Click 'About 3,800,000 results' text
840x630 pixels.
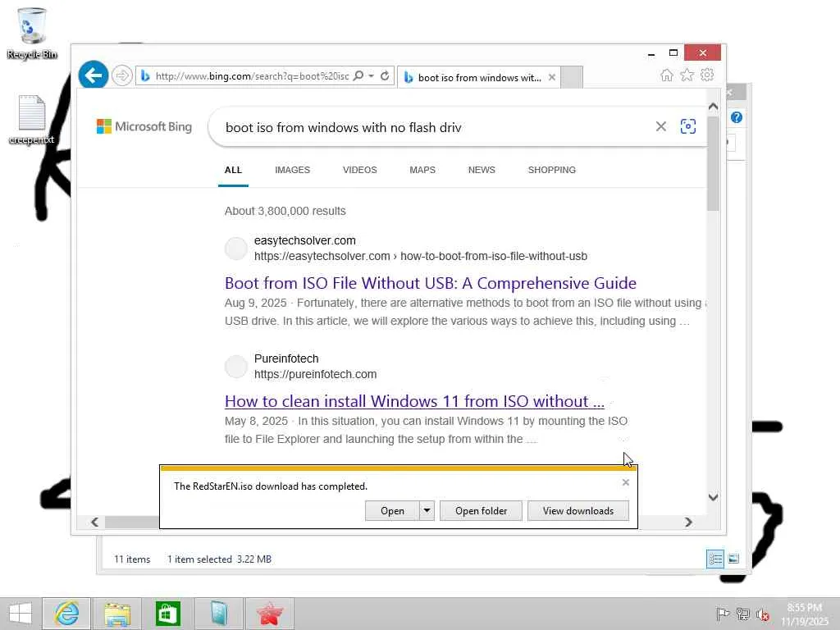pyautogui.click(x=285, y=211)
